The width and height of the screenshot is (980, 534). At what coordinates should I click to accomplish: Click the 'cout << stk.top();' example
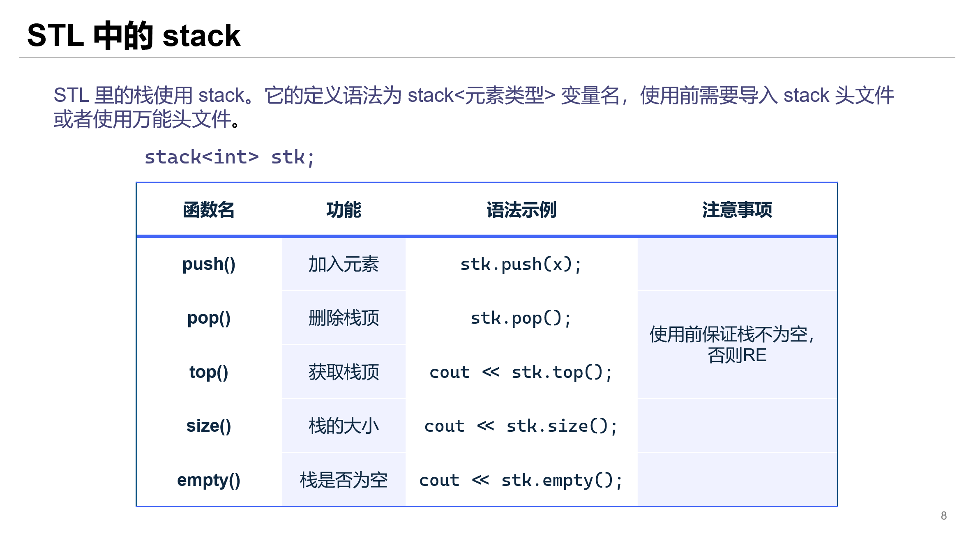point(521,373)
